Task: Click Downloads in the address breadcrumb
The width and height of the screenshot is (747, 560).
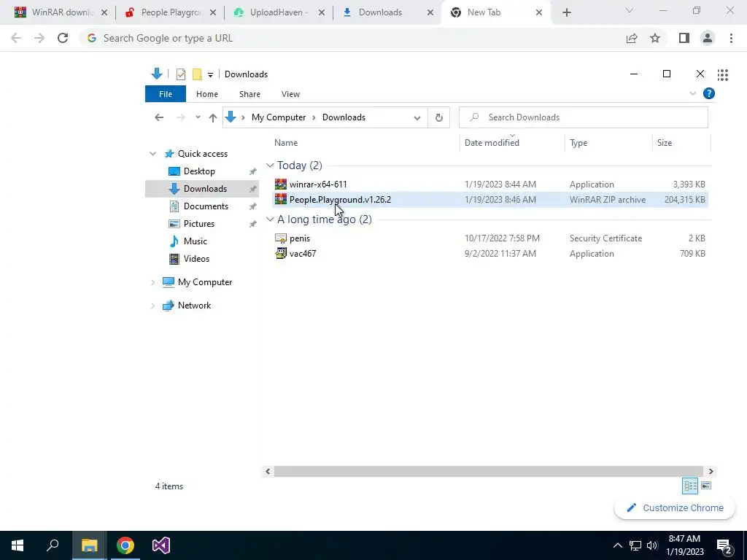Action: click(344, 117)
